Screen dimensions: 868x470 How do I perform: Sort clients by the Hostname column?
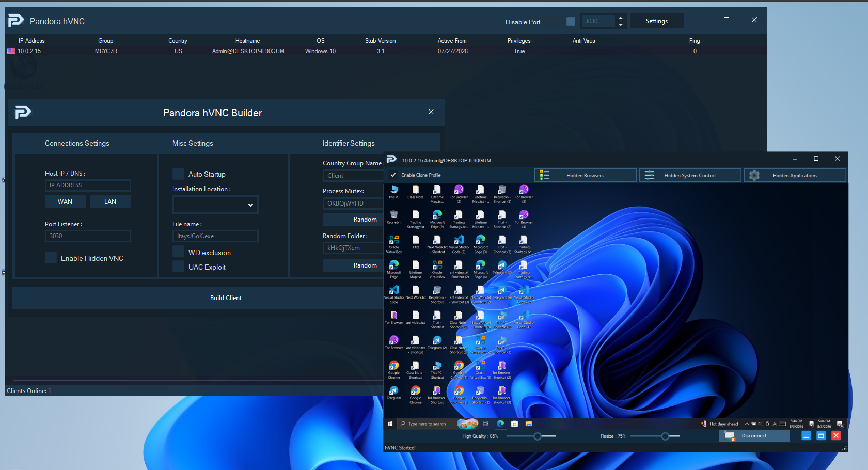click(248, 41)
